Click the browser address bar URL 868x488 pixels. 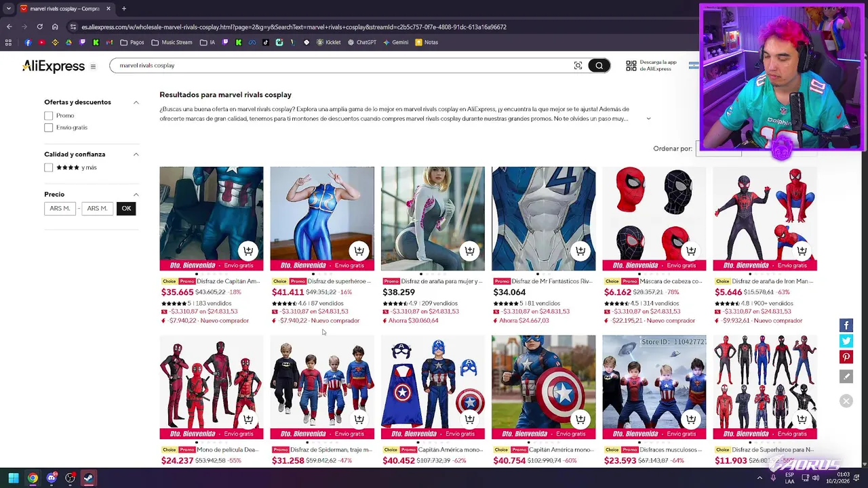pos(294,27)
